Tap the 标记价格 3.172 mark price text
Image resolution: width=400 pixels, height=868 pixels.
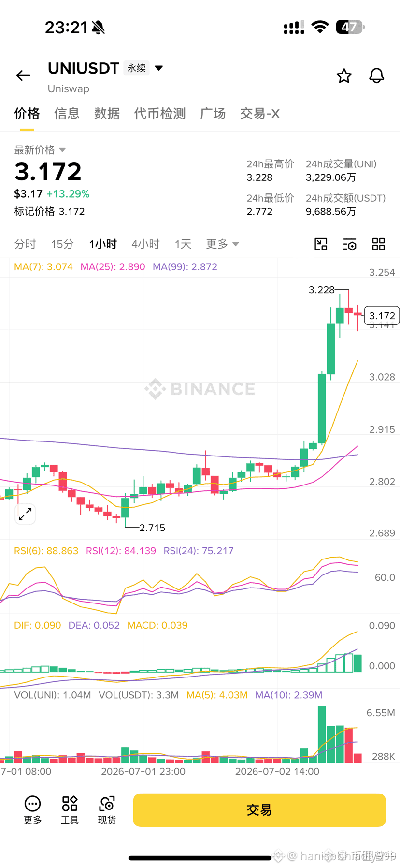click(x=49, y=211)
